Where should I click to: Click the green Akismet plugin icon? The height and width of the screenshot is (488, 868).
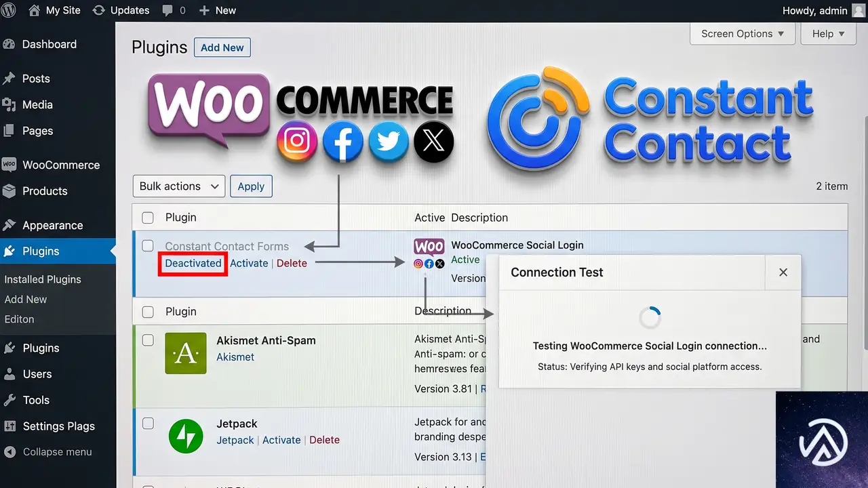click(x=185, y=352)
